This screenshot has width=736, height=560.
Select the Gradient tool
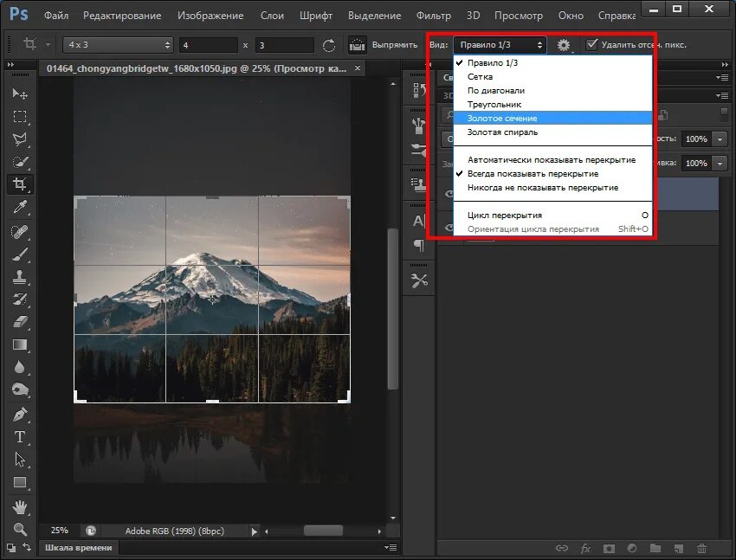(20, 344)
